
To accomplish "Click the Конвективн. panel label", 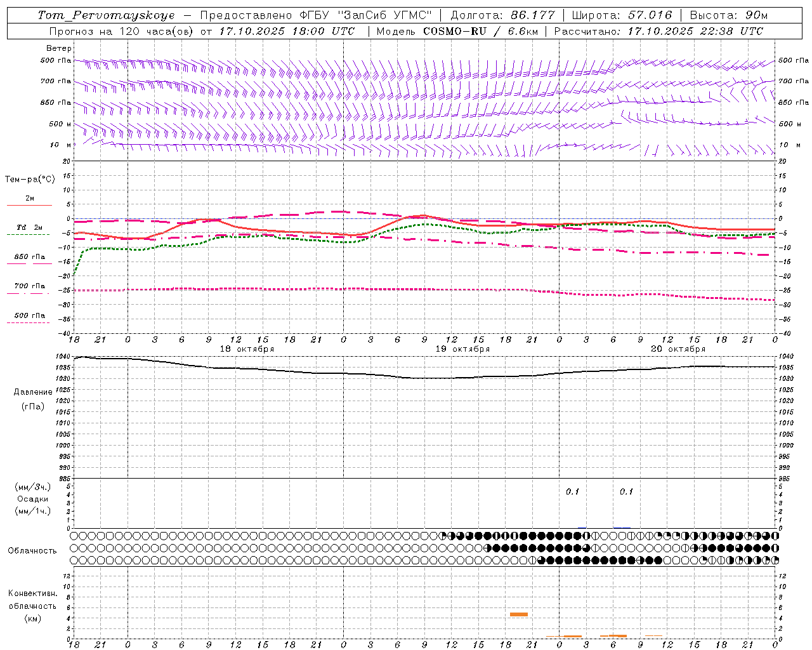I will [x=32, y=594].
